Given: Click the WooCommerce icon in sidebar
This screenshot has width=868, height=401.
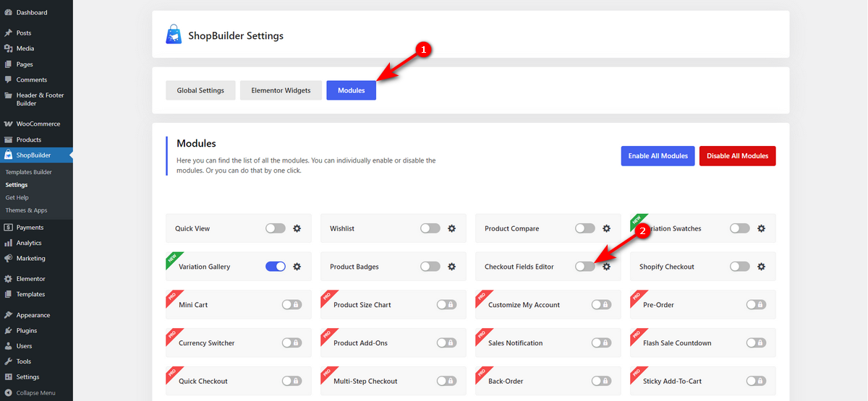Looking at the screenshot, I should tap(8, 124).
